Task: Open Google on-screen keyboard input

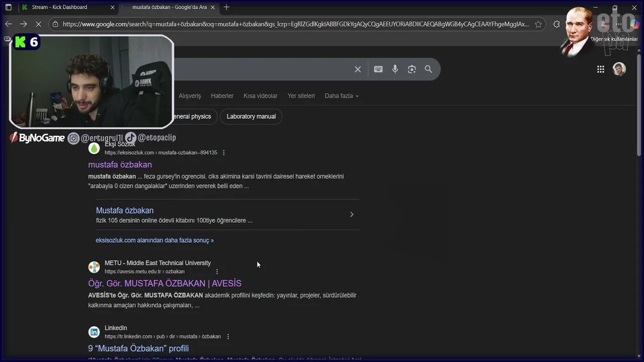Action: point(378,69)
